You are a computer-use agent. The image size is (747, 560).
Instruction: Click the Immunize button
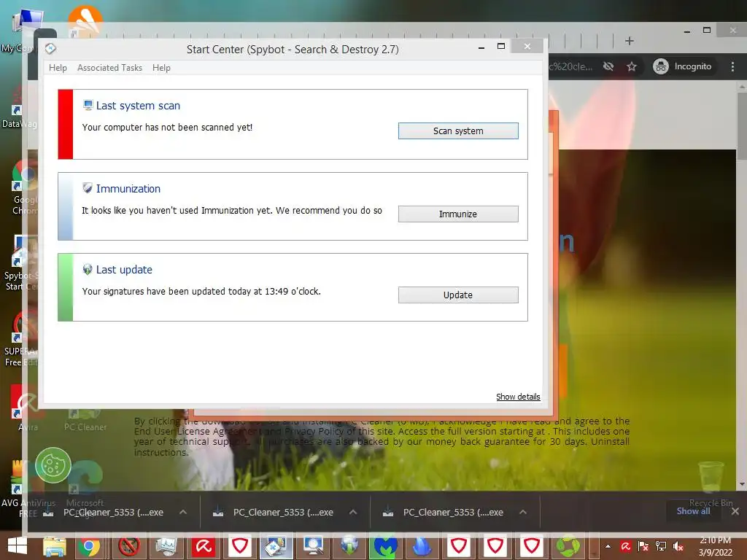point(458,214)
